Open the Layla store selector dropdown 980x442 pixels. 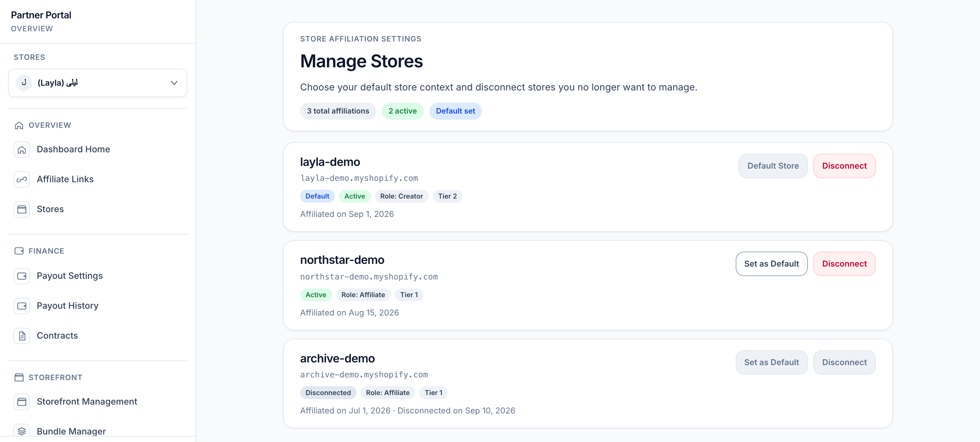coord(97,83)
